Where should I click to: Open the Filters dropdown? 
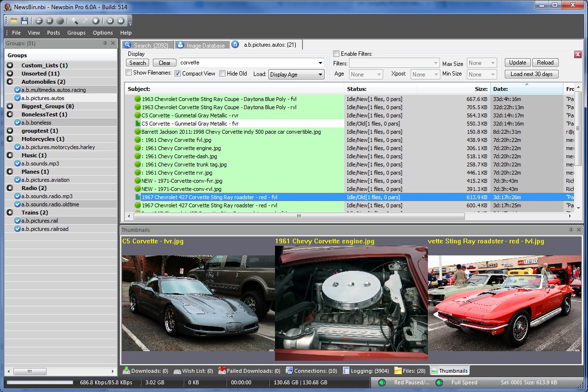tap(436, 63)
